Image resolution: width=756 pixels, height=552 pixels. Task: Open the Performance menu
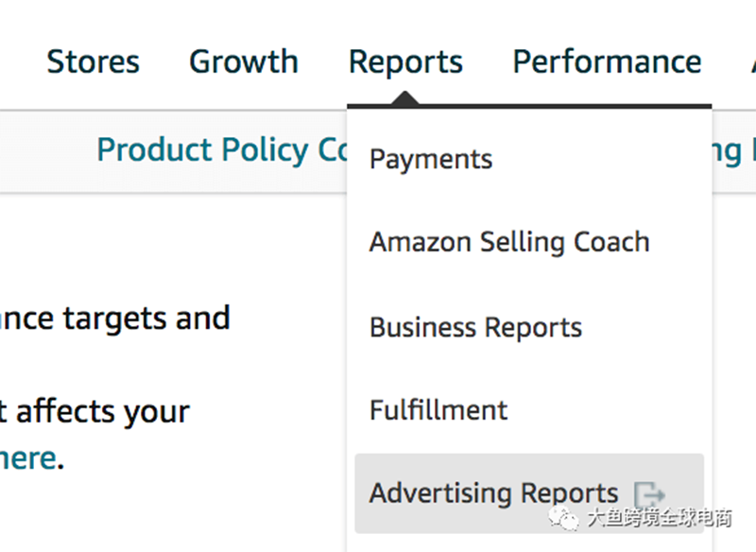tap(607, 61)
